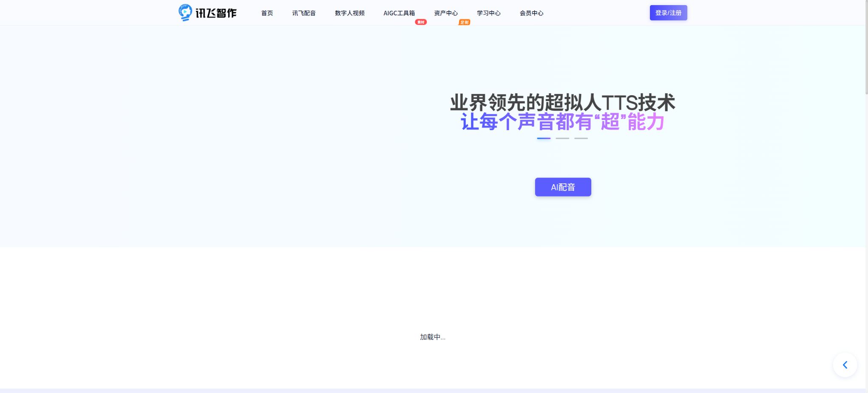The height and width of the screenshot is (393, 868).
Task: Click the gradient slogan 让每个声音都有“超”能力
Action: point(562,122)
